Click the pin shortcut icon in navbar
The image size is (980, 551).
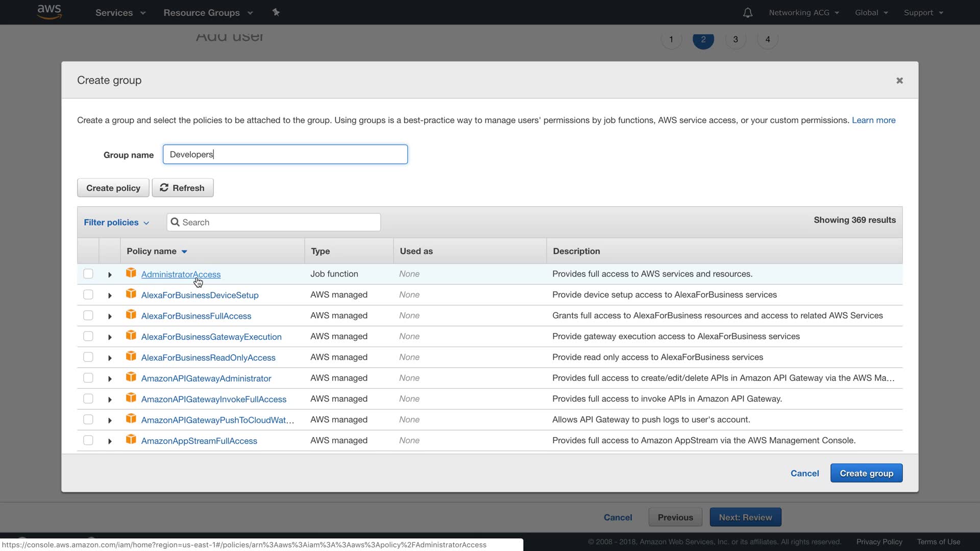276,12
